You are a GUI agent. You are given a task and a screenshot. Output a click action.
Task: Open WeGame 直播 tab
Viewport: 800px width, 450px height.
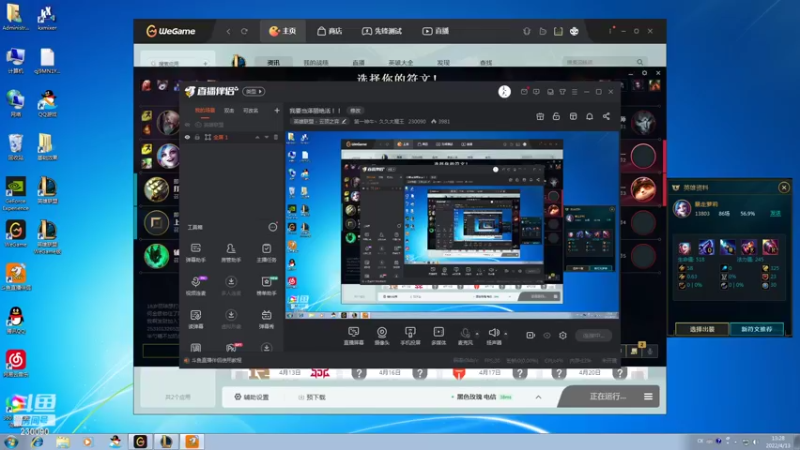tap(435, 31)
